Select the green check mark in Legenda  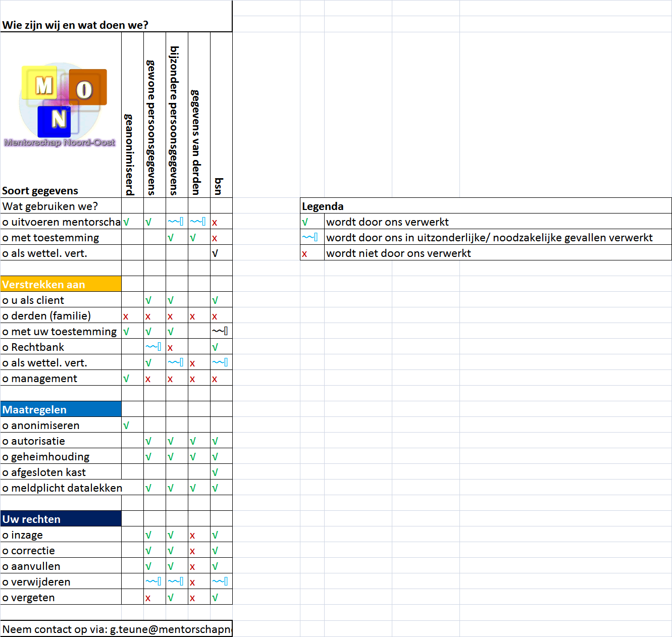click(x=305, y=222)
